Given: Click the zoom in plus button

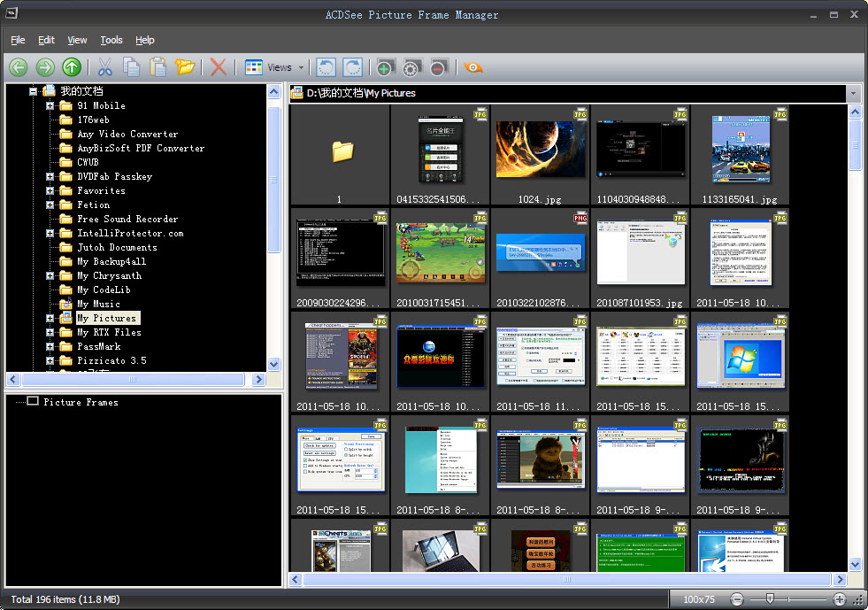Looking at the screenshot, I should [839, 599].
